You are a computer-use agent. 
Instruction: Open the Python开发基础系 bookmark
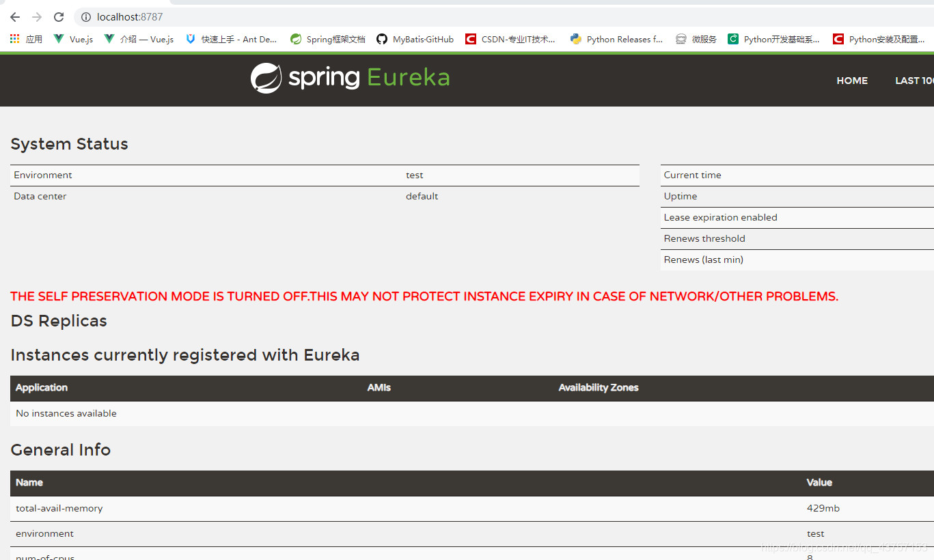(773, 39)
